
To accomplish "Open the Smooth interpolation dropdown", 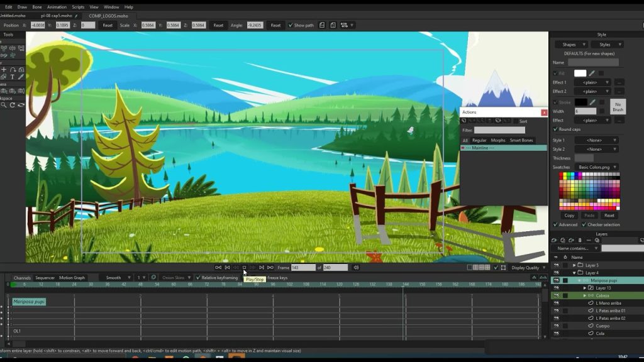I will click(x=116, y=278).
